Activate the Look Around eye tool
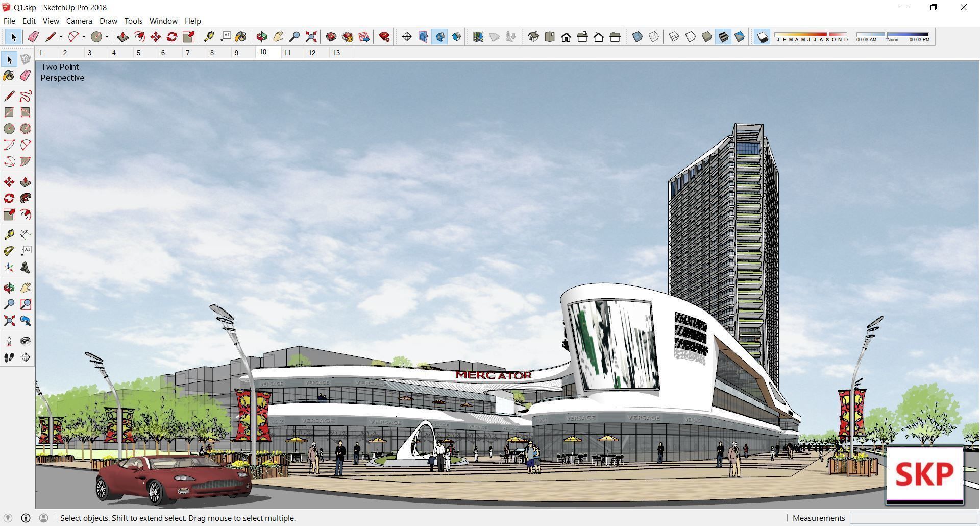This screenshot has width=980, height=526. (x=26, y=341)
